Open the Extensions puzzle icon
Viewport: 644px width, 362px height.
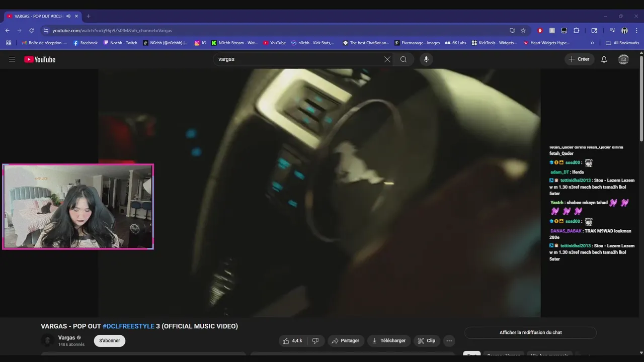(x=577, y=30)
